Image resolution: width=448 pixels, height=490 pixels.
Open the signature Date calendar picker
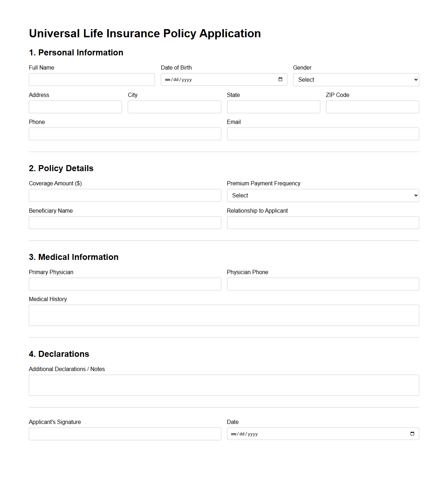pyautogui.click(x=412, y=434)
